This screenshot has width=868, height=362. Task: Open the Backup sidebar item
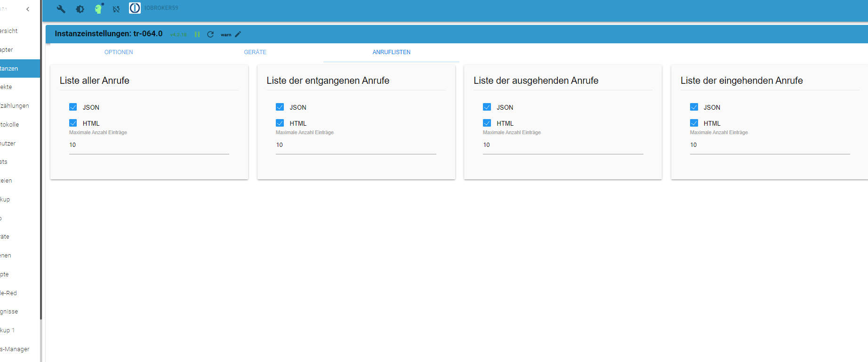[20, 200]
